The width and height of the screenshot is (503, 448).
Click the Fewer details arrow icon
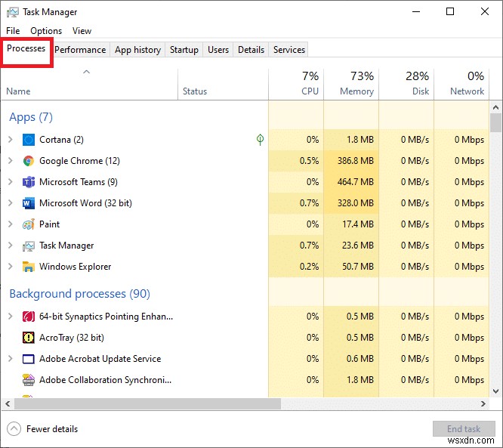coord(14,429)
